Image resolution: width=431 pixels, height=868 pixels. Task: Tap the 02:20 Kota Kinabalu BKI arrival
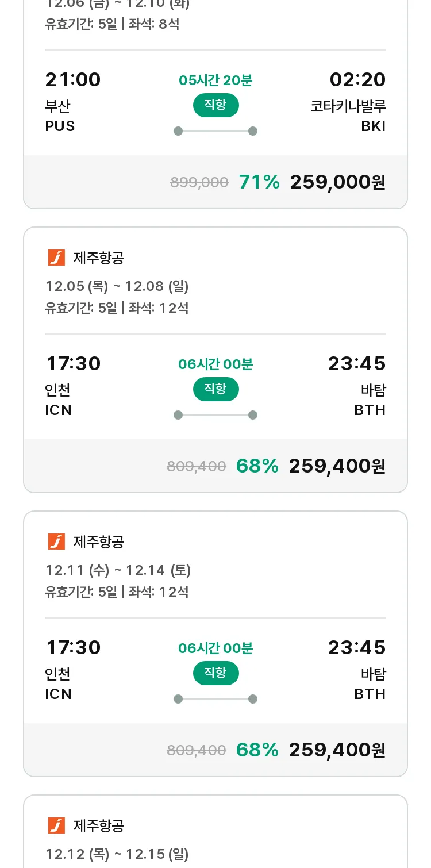[x=357, y=101]
